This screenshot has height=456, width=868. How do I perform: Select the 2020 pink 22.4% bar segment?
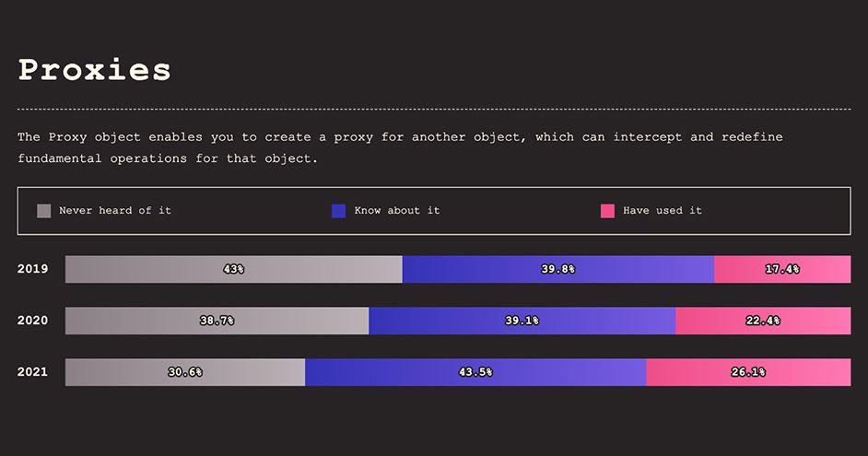pyautogui.click(x=762, y=321)
